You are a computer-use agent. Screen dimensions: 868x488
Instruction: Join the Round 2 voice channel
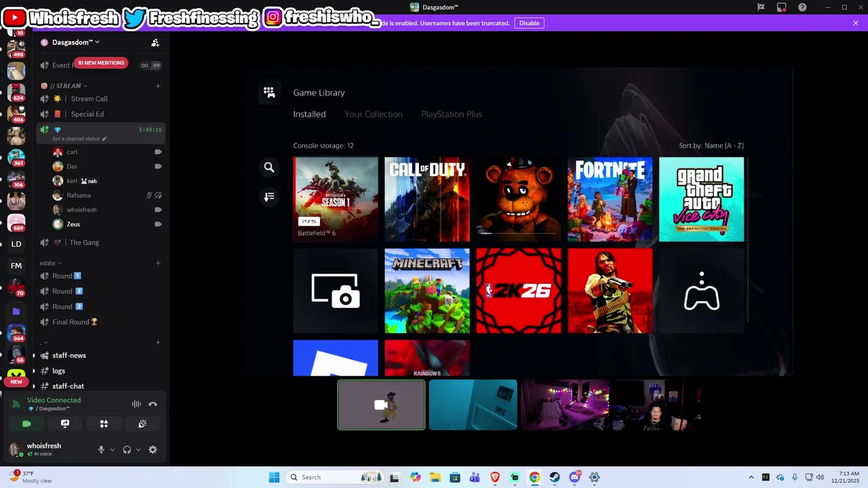tap(100, 291)
